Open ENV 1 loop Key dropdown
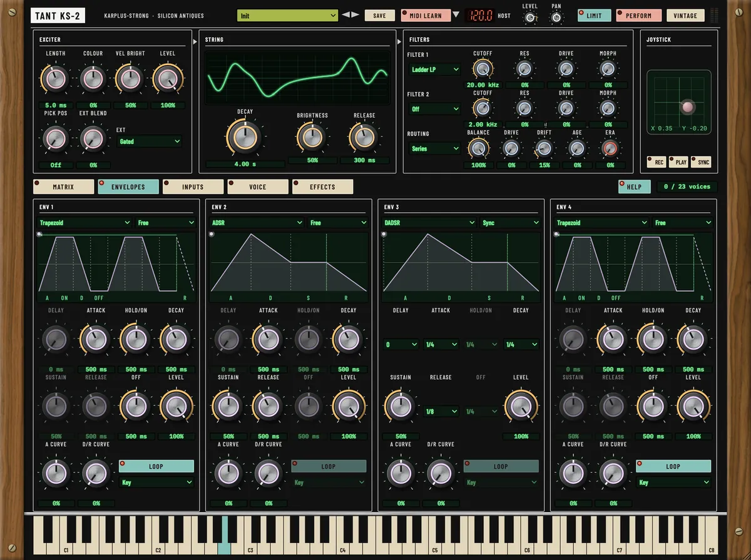The image size is (751, 560). tap(156, 482)
